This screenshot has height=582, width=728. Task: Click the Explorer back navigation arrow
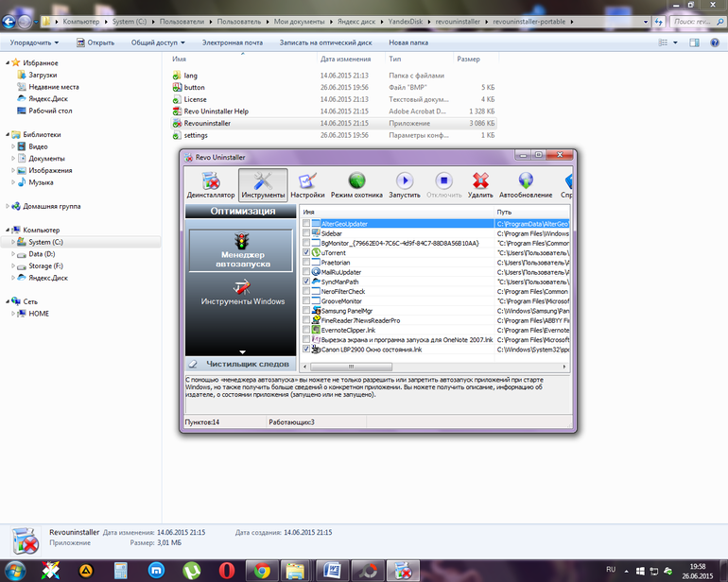pyautogui.click(x=9, y=22)
